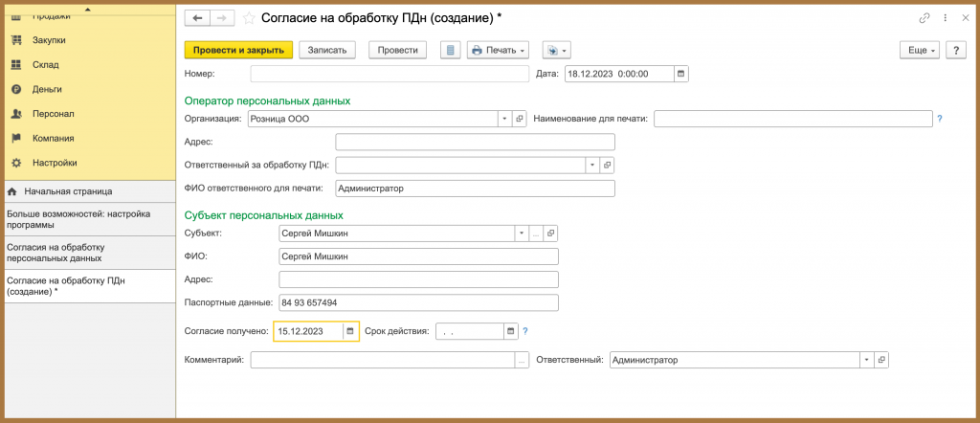The image size is (980, 423).
Task: Select Согласие на обработку ПДн (создание) tab
Action: (90, 286)
